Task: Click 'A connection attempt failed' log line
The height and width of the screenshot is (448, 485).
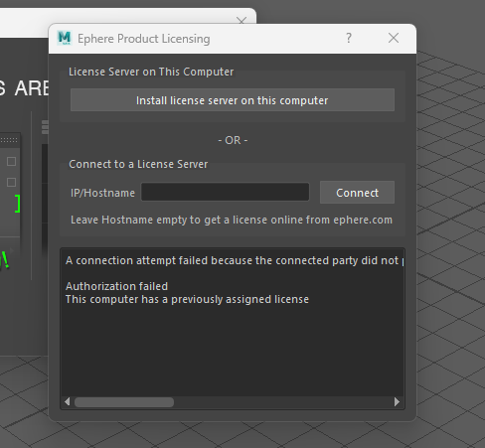Action: [x=235, y=260]
